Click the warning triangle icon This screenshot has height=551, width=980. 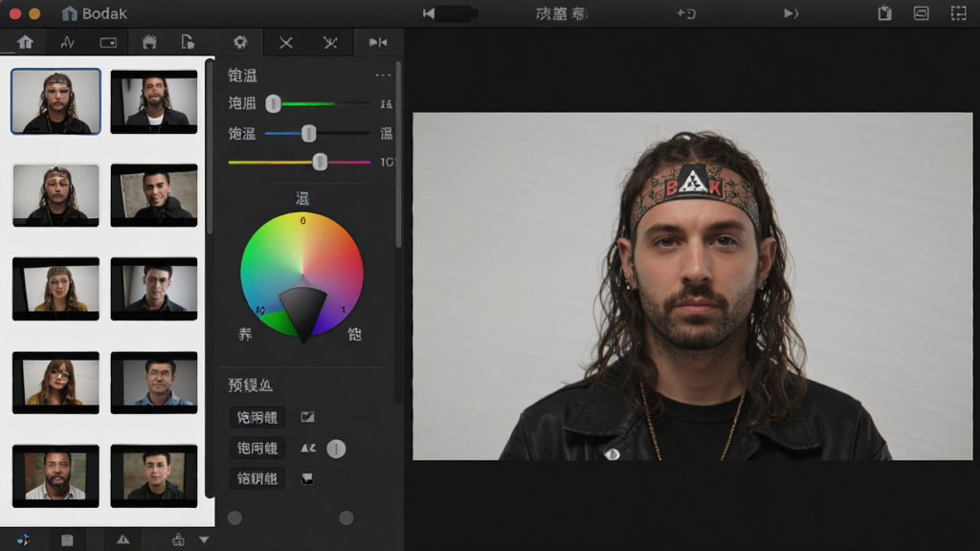[x=123, y=540]
